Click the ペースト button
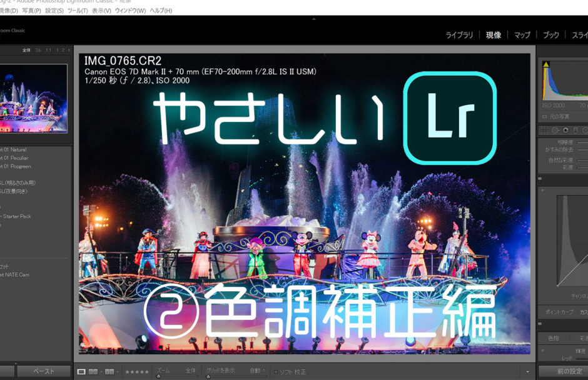The height and width of the screenshot is (380, 588). click(43, 371)
